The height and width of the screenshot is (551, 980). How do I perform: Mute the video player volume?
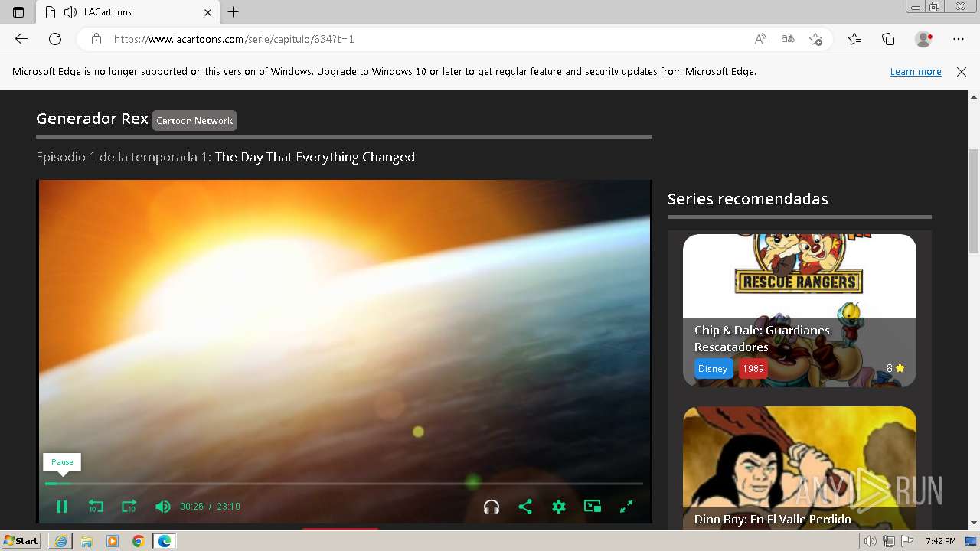pyautogui.click(x=162, y=507)
